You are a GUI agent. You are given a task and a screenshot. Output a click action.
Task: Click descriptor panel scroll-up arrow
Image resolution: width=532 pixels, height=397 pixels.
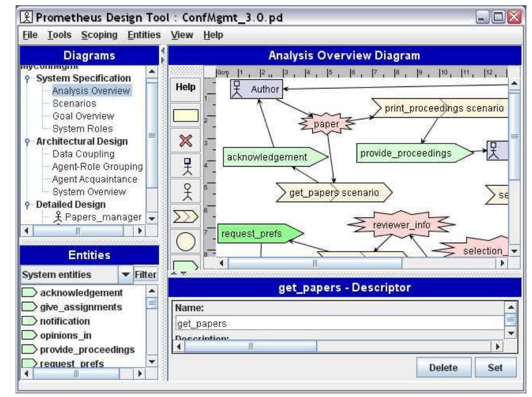(510, 308)
